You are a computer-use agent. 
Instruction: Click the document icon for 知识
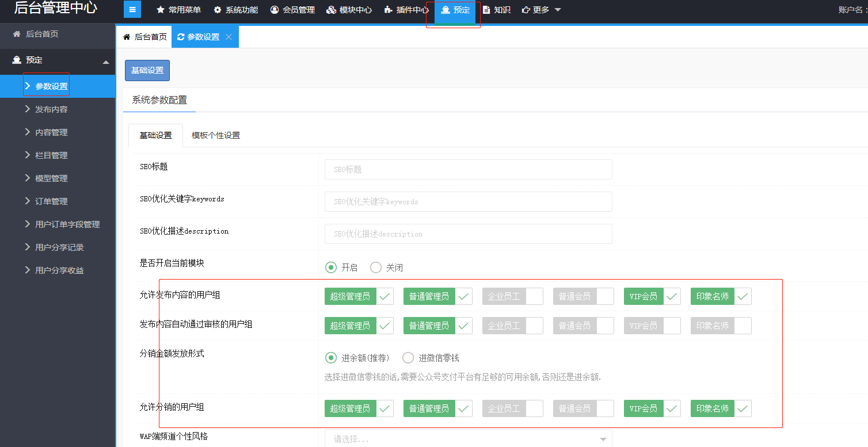click(x=486, y=10)
